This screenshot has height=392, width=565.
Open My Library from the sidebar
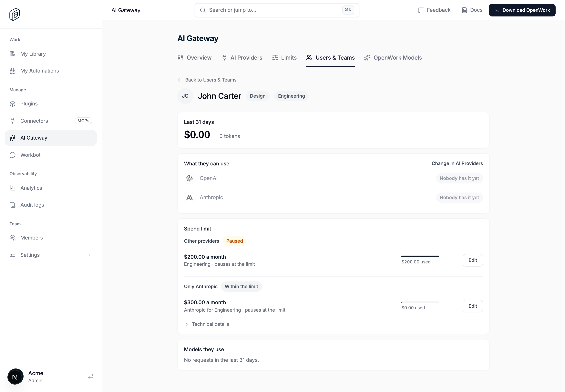(51, 54)
